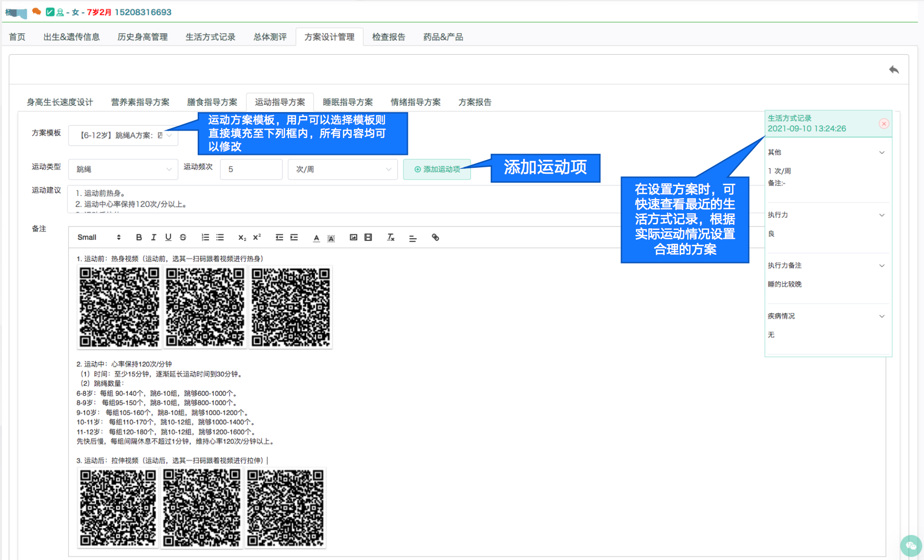This screenshot has width=924, height=560.
Task: Click the 运动频次 input field
Action: pyautogui.click(x=251, y=169)
